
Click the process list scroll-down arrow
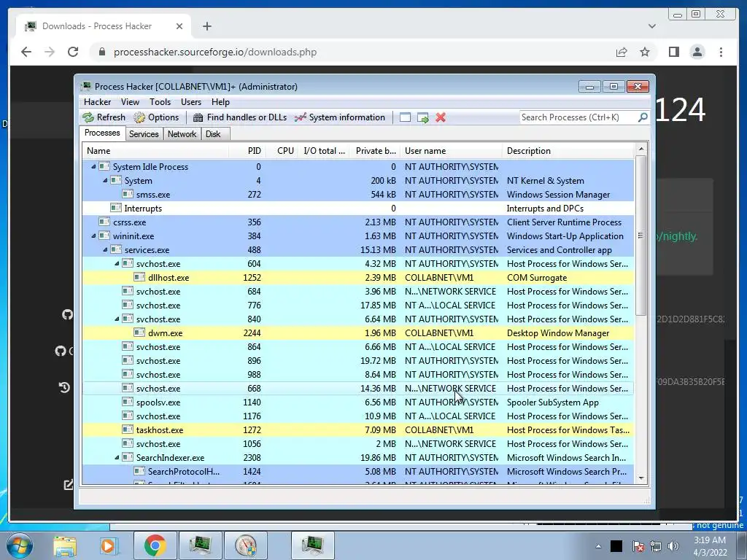click(640, 478)
